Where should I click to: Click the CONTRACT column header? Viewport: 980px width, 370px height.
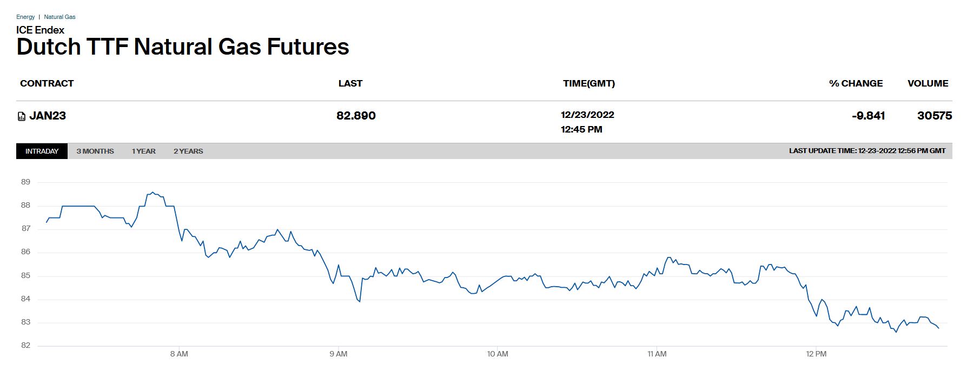coord(47,83)
